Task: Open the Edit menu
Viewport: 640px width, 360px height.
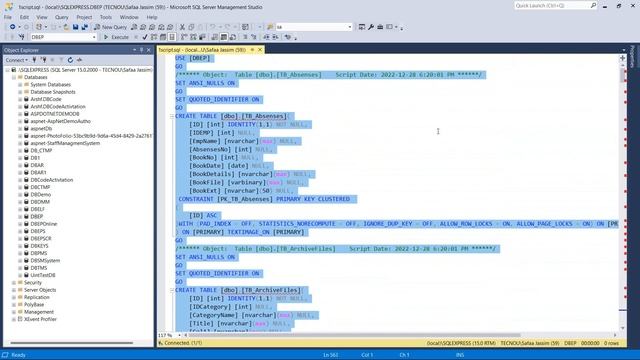Action: [x=24, y=17]
